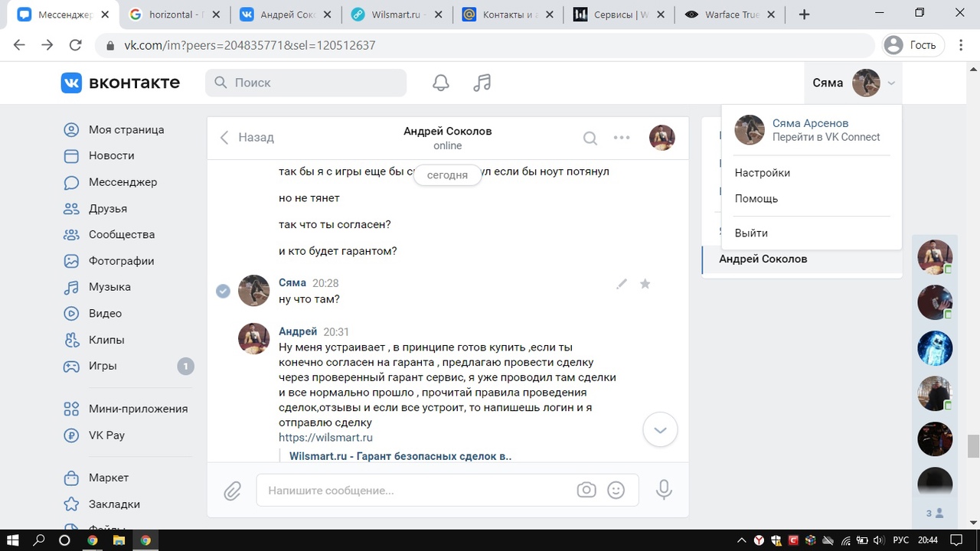Collapse the Сяма profile dropdown arrow
980x551 pixels.
pyautogui.click(x=892, y=83)
